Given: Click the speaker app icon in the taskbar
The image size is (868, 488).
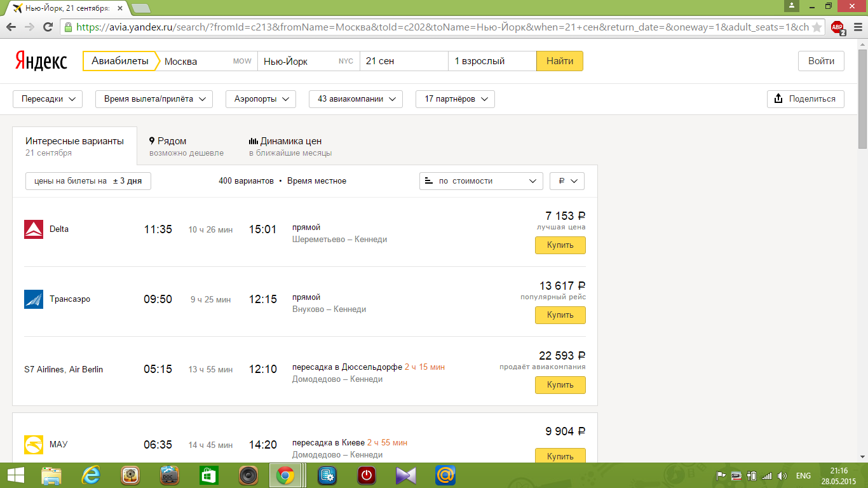Looking at the screenshot, I should click(248, 475).
